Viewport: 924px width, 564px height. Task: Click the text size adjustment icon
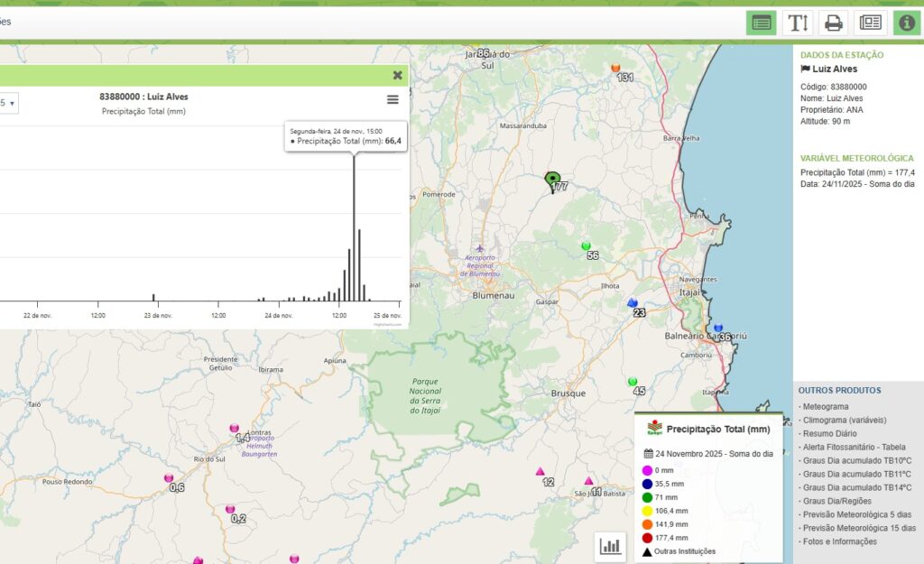pos(798,23)
